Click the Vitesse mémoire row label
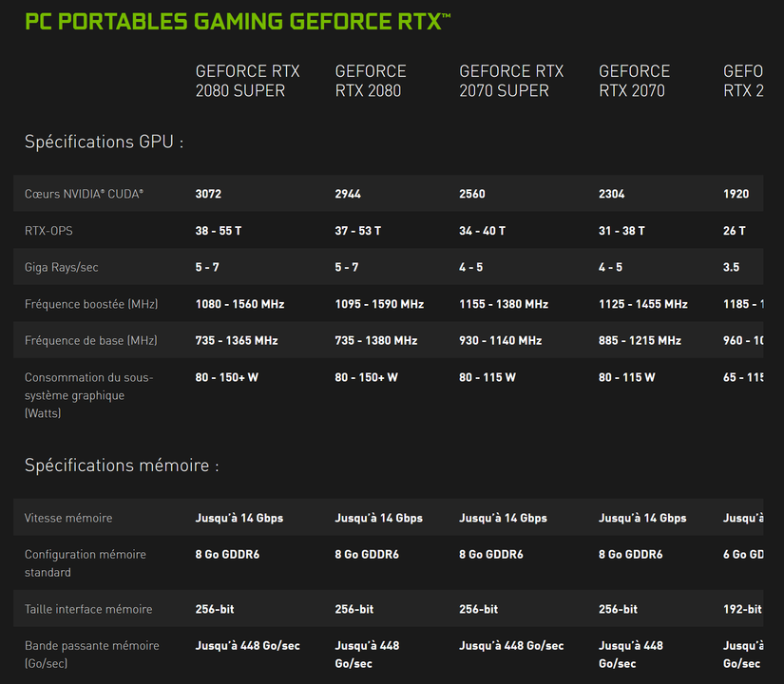Screen dimensions: 784x684 click(x=68, y=518)
